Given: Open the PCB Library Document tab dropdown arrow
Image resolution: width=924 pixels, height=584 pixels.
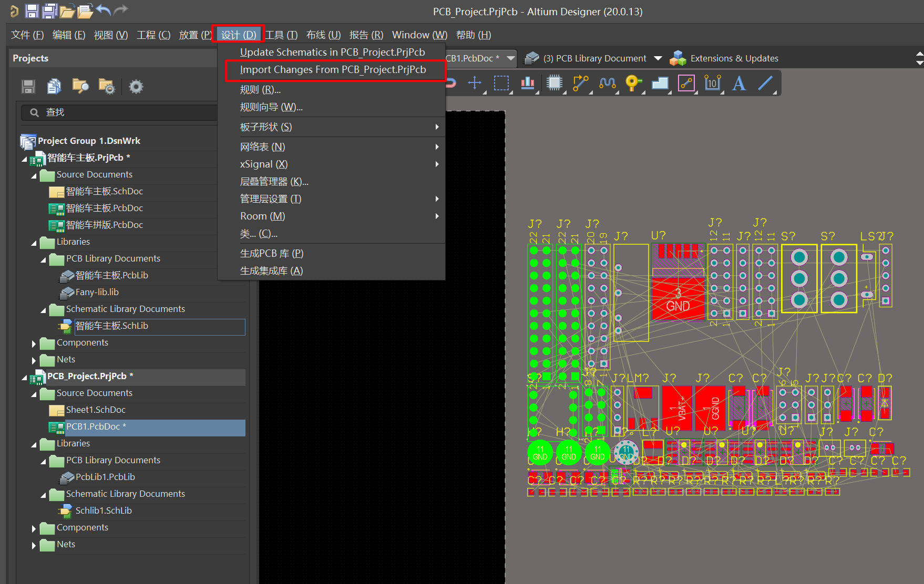Looking at the screenshot, I should pyautogui.click(x=658, y=58).
